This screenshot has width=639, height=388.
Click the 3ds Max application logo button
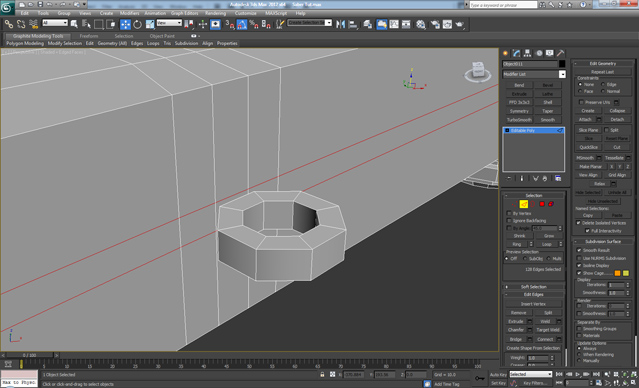coord(7,7)
